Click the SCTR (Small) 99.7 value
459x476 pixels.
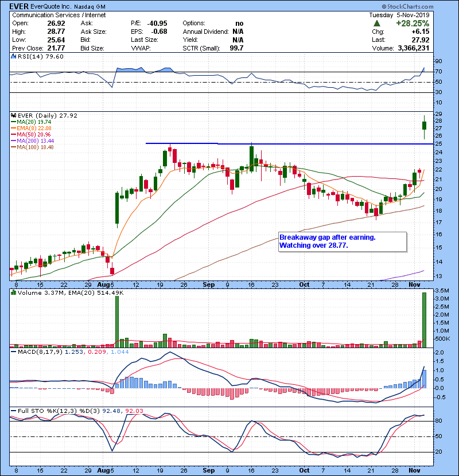[x=236, y=48]
